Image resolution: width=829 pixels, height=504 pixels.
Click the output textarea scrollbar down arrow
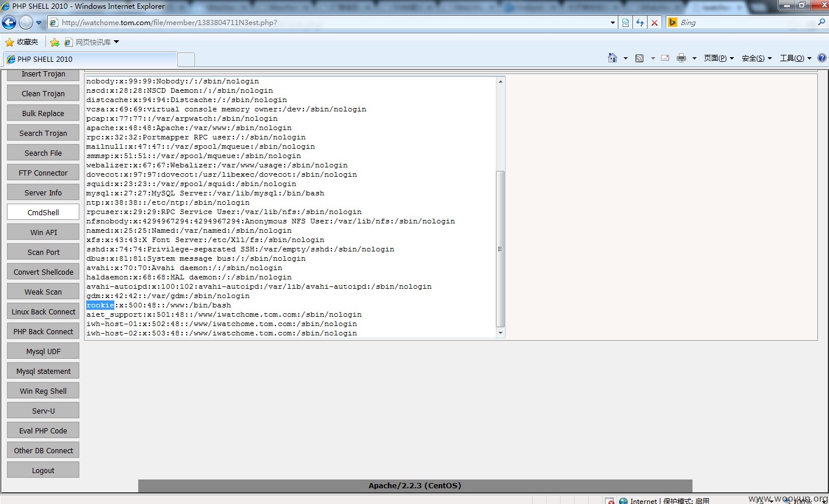pyautogui.click(x=500, y=332)
